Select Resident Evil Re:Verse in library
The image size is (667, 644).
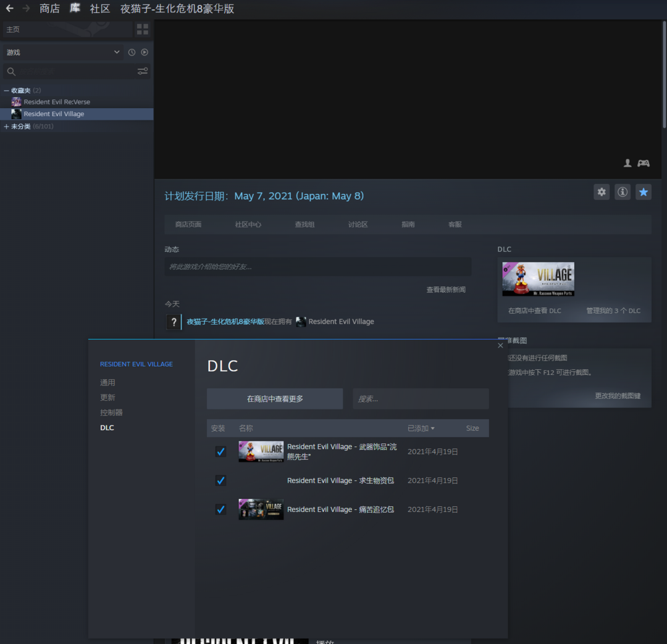(57, 102)
